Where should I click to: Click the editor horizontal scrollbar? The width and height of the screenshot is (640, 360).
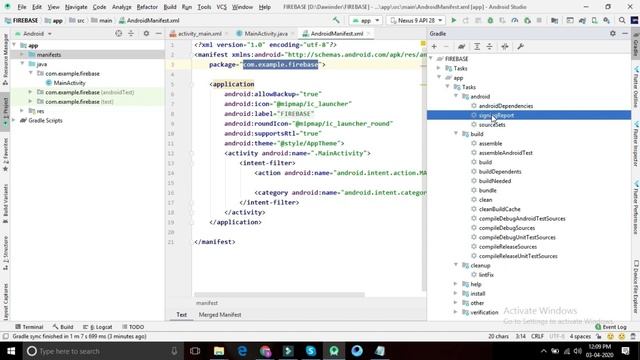pos(279,294)
